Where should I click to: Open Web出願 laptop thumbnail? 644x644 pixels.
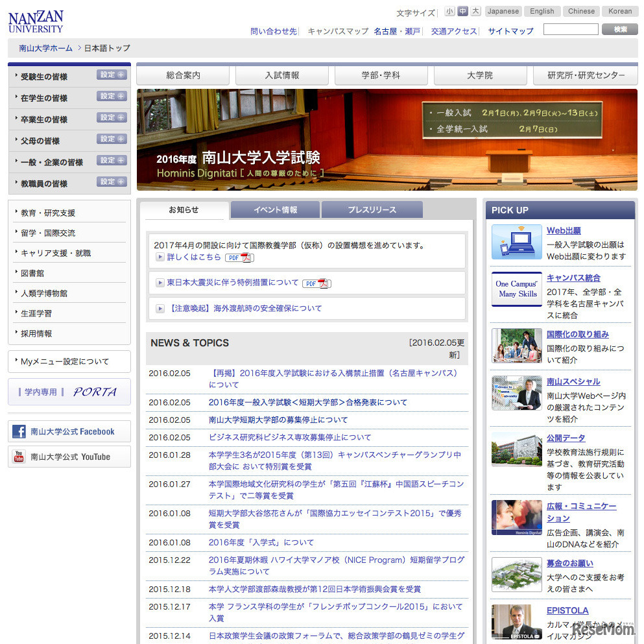pos(517,241)
